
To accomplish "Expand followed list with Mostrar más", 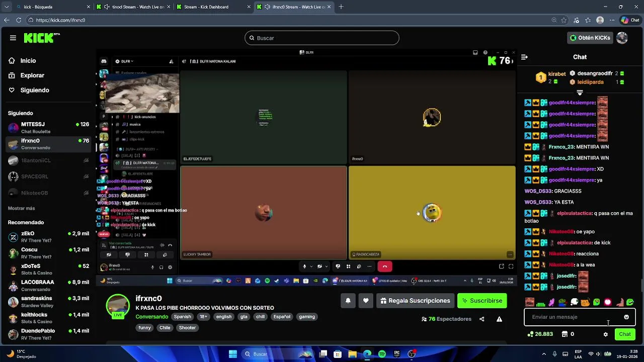I will [22, 208].
